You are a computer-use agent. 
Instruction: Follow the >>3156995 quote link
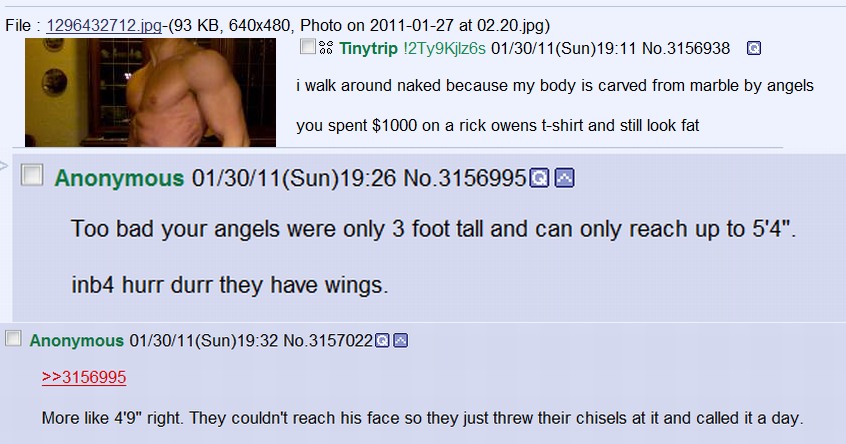[84, 377]
